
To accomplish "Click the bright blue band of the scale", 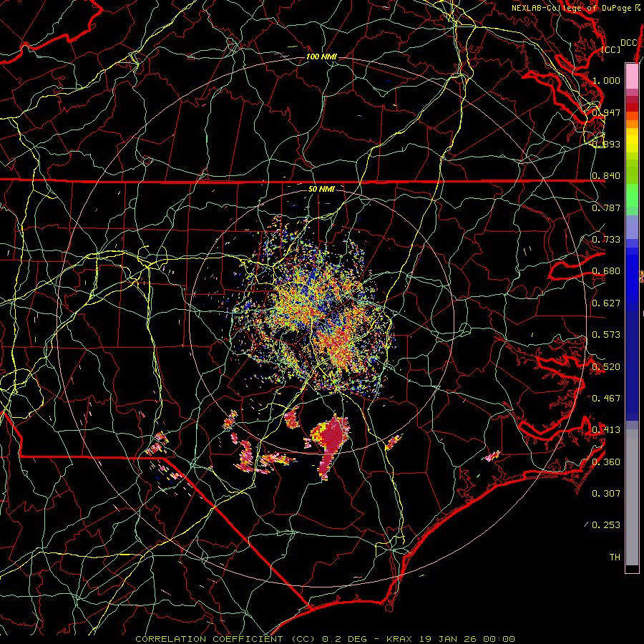I will [632, 279].
